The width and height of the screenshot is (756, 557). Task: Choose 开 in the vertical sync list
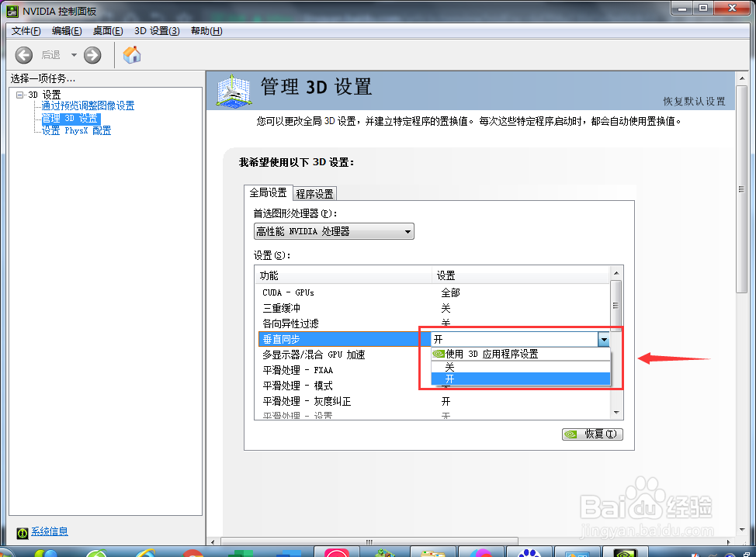521,379
